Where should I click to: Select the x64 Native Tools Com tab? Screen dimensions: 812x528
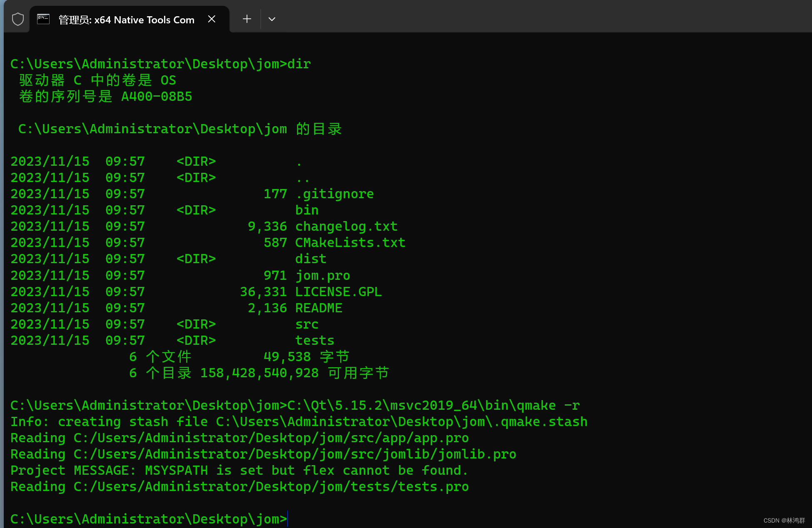[x=126, y=20]
